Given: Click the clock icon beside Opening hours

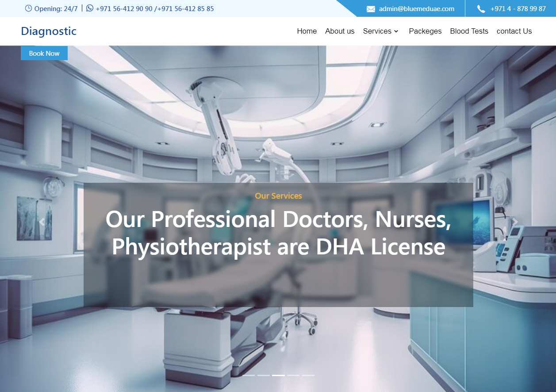Looking at the screenshot, I should 29,8.
